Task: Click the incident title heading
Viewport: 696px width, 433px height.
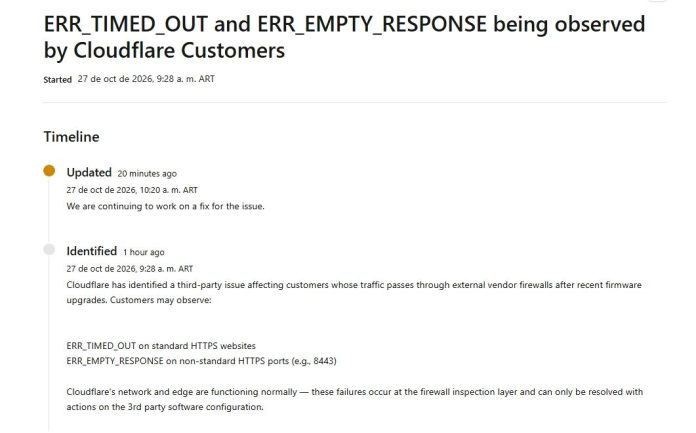Action: click(344, 37)
